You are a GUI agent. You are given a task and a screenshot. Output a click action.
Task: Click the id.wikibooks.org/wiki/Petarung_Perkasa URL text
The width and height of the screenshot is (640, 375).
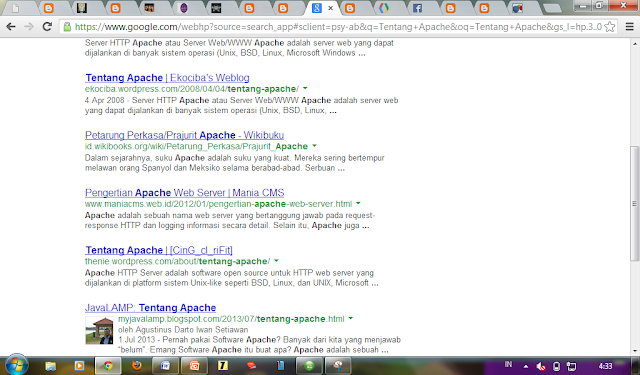click(x=196, y=146)
